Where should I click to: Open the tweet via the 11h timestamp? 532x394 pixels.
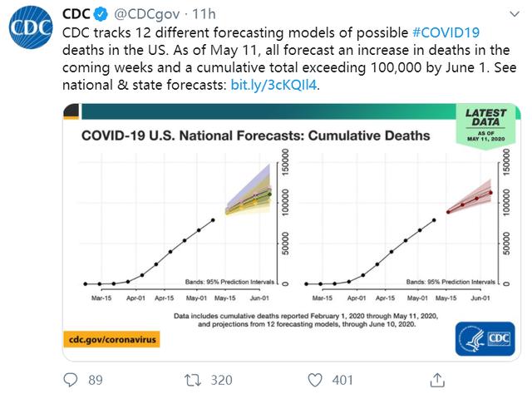(x=206, y=15)
